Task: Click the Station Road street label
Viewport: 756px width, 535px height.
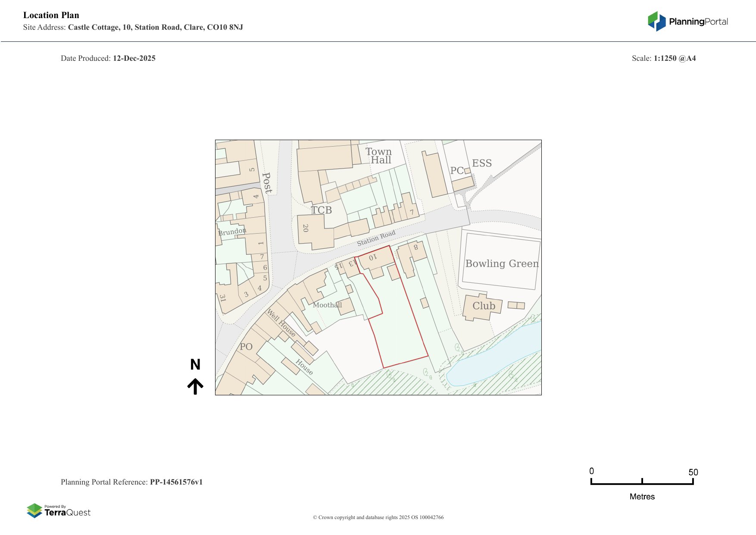Action: point(376,238)
